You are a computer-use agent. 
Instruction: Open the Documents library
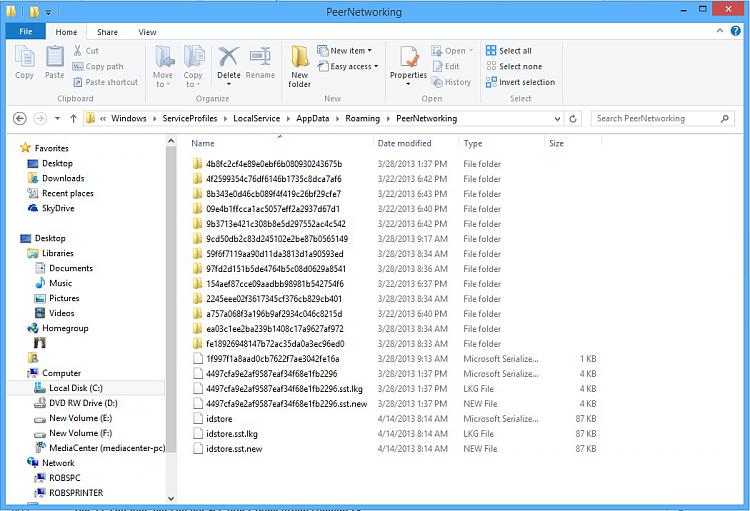[64, 268]
